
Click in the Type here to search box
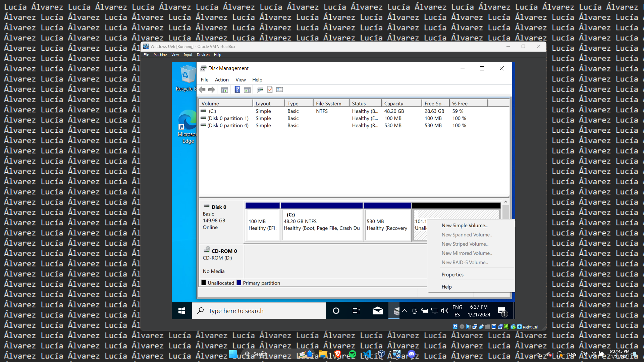click(258, 311)
